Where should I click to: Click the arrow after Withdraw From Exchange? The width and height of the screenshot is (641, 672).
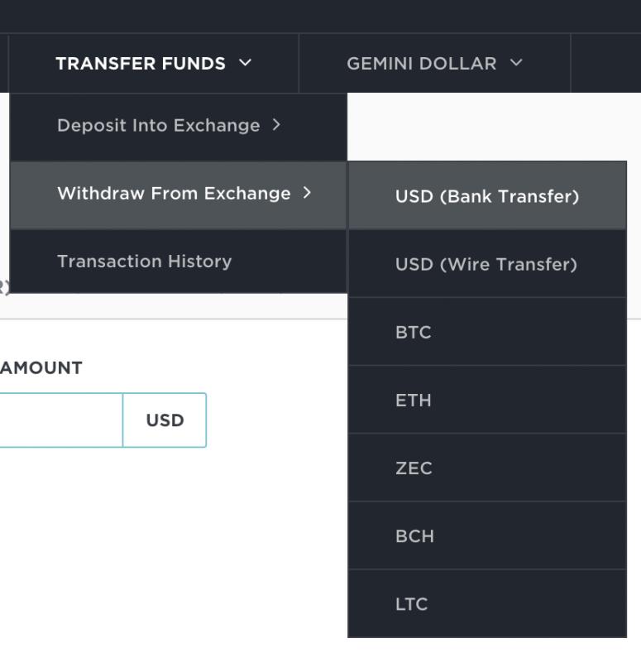tap(307, 193)
